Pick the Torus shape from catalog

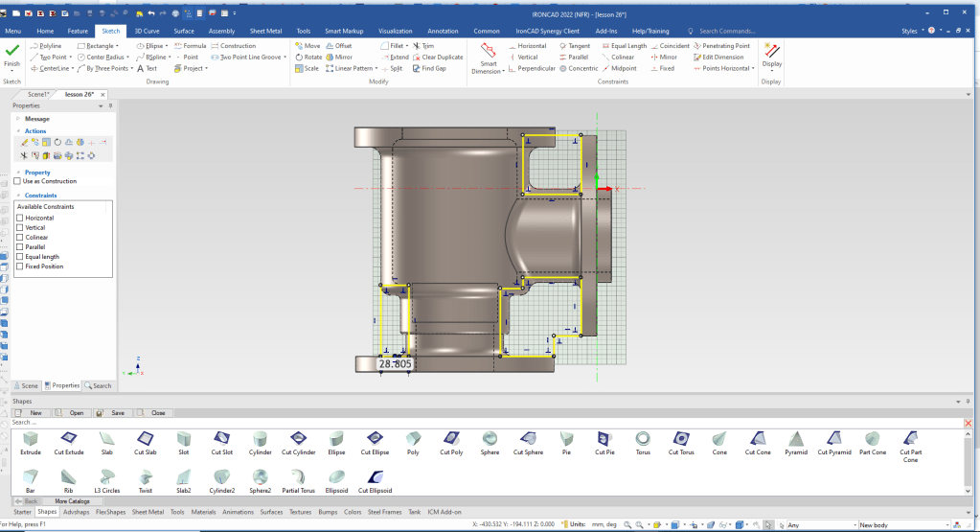click(x=642, y=437)
